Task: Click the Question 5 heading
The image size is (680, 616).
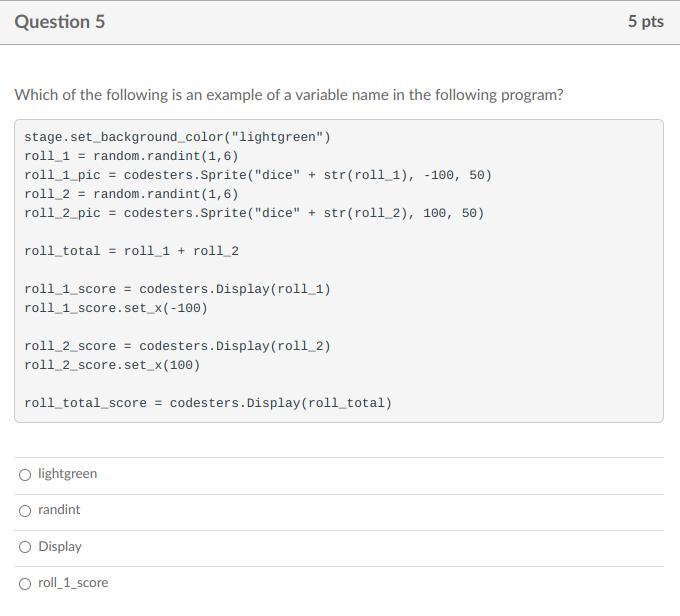Action: point(59,22)
